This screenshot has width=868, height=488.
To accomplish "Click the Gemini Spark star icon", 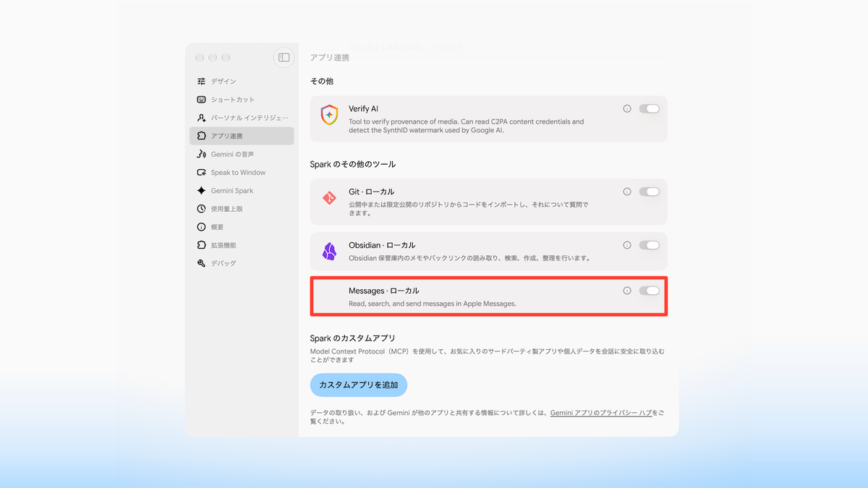I will tap(202, 190).
